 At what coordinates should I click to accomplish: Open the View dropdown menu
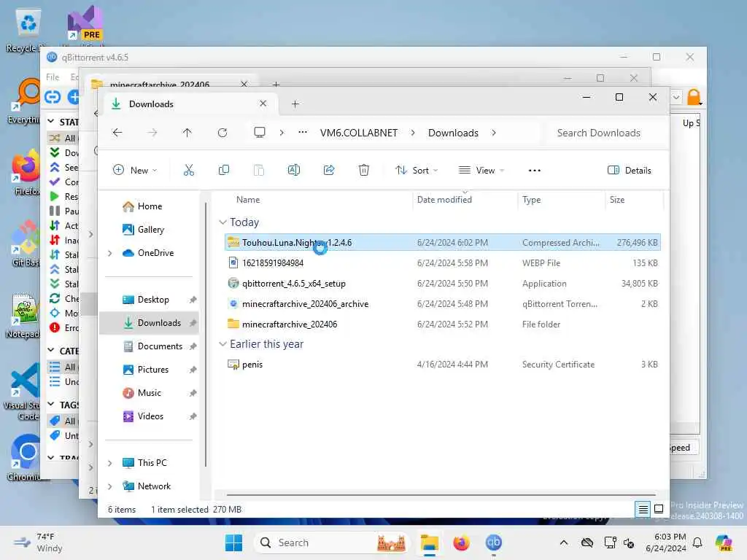click(x=481, y=170)
